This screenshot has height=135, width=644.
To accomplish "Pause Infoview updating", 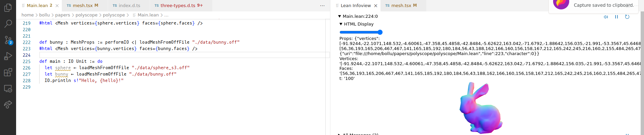I will (616, 17).
